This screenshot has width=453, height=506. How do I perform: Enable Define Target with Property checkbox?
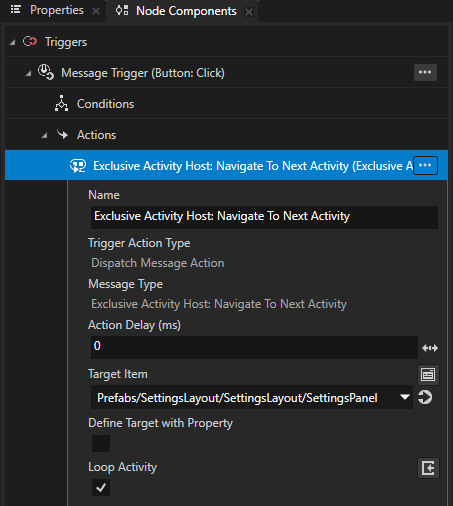tap(101, 443)
